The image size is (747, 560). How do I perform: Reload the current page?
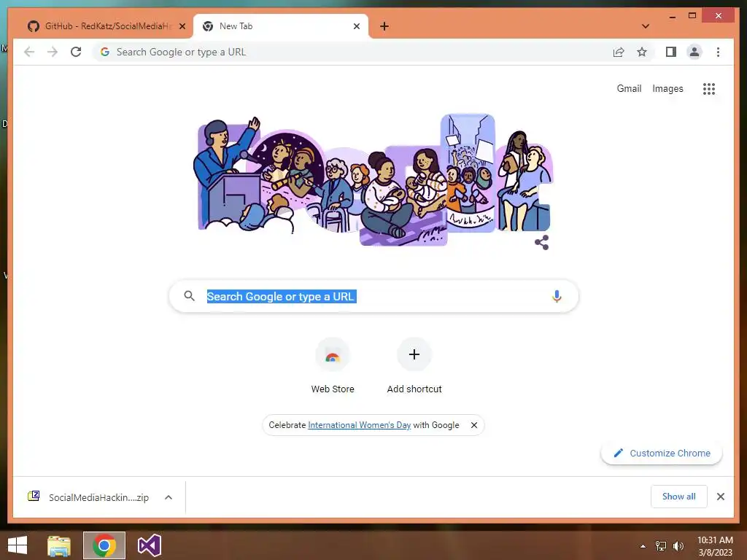[76, 52]
